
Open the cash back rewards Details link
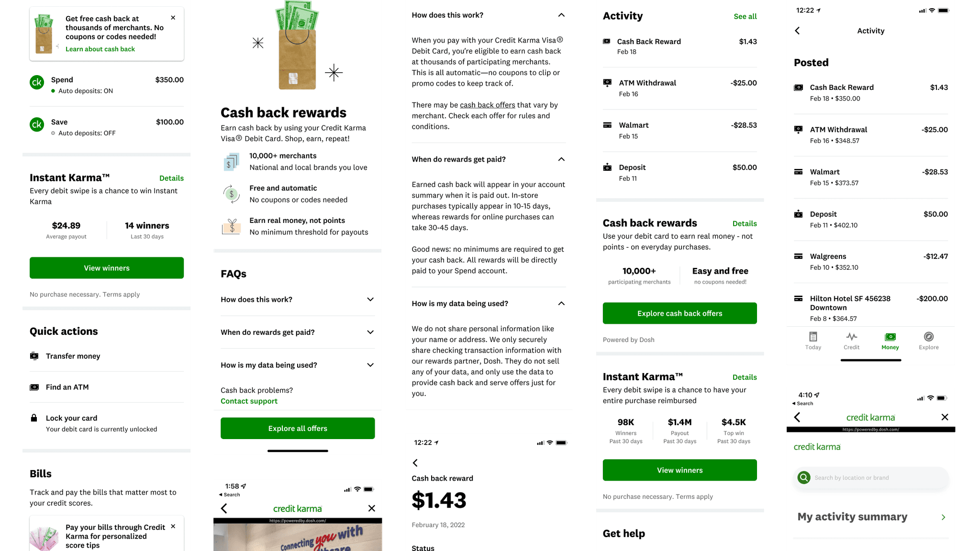pyautogui.click(x=745, y=223)
